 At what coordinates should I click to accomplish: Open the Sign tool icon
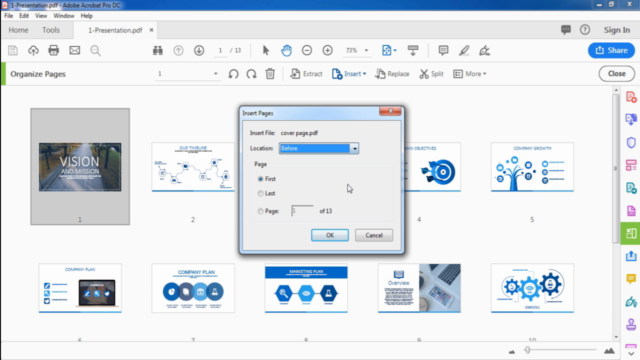484,50
